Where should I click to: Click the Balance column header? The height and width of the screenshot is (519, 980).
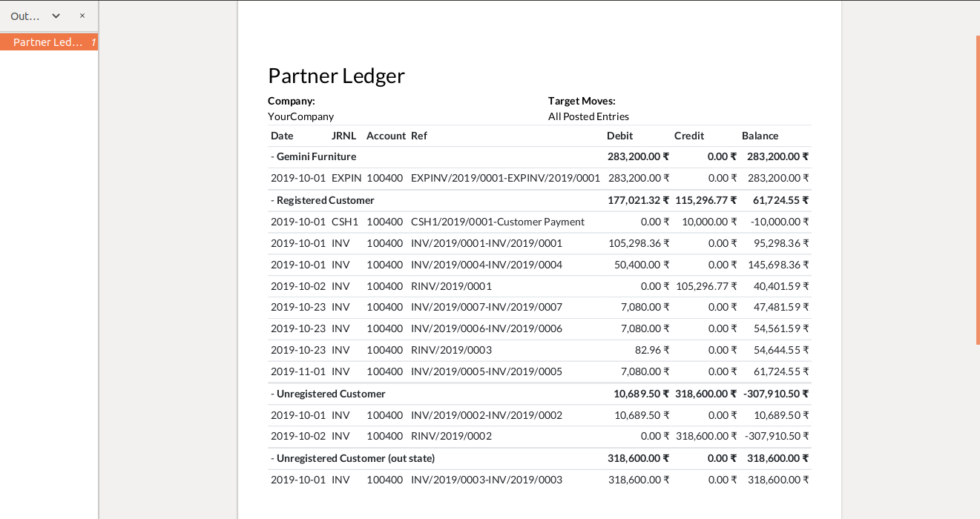pyautogui.click(x=760, y=136)
